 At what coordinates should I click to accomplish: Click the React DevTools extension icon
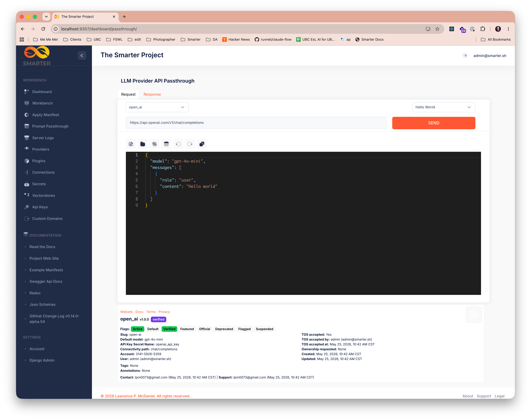452,29
